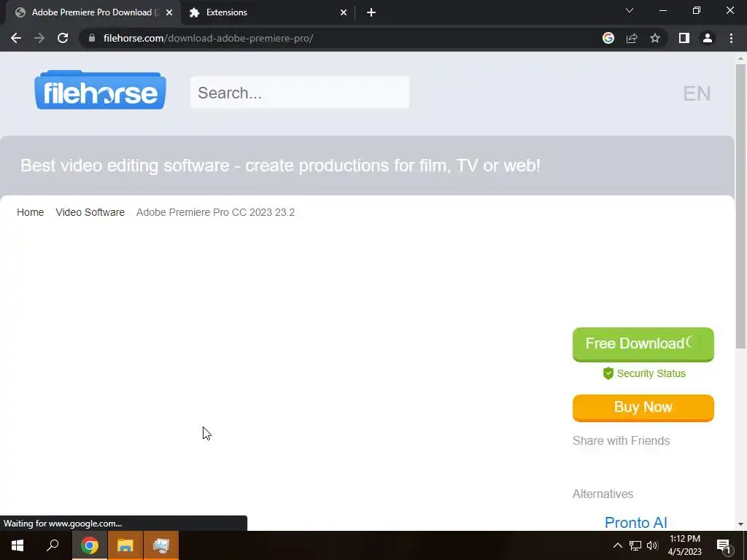
Task: Click the Best video editing software headline
Action: [280, 166]
